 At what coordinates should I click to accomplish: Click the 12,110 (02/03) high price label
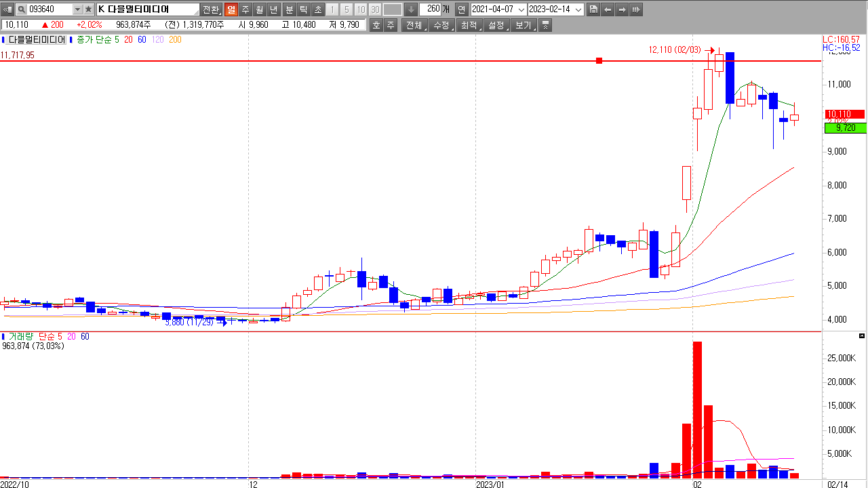675,49
